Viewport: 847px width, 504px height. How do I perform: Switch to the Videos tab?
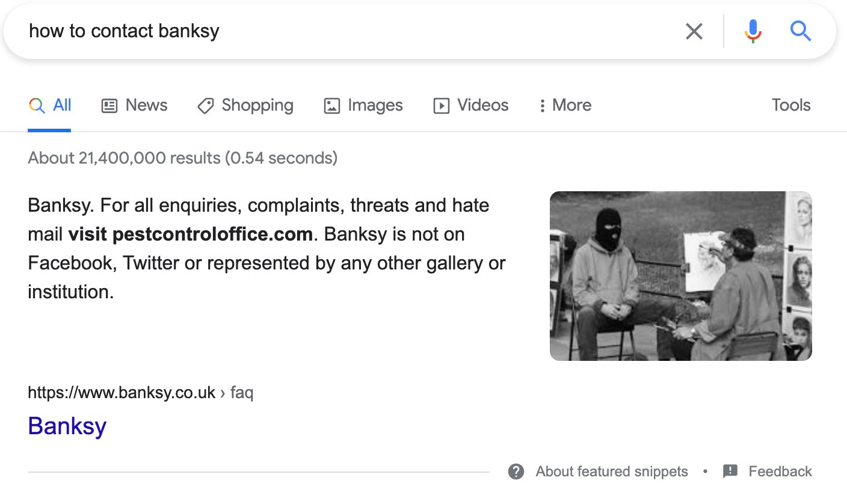pos(471,105)
